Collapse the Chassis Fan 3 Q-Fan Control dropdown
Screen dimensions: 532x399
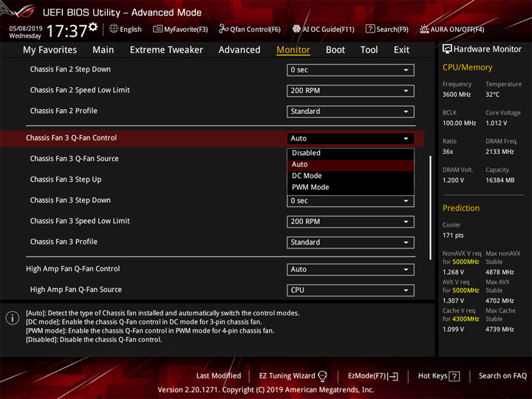[x=350, y=138]
